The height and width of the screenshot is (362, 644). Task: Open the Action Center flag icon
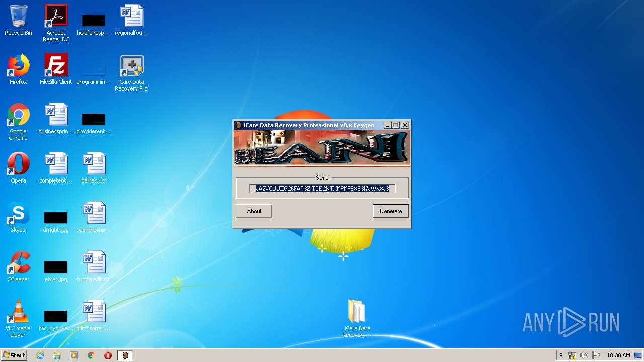(x=596, y=355)
